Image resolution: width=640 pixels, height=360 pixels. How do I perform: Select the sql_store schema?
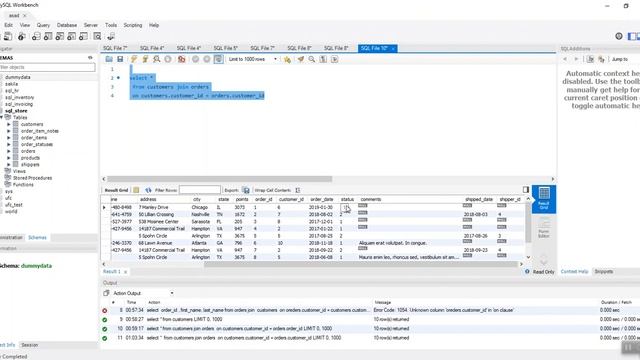click(16, 111)
